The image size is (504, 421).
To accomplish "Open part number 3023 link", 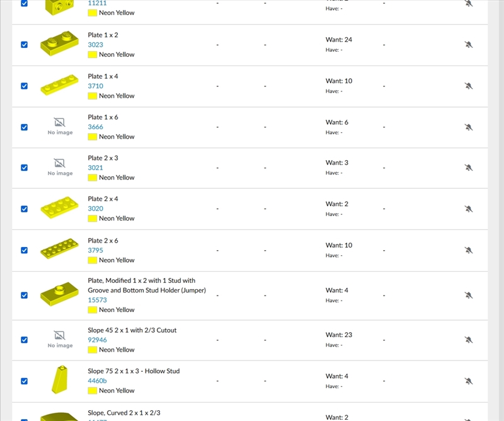I will point(95,45).
